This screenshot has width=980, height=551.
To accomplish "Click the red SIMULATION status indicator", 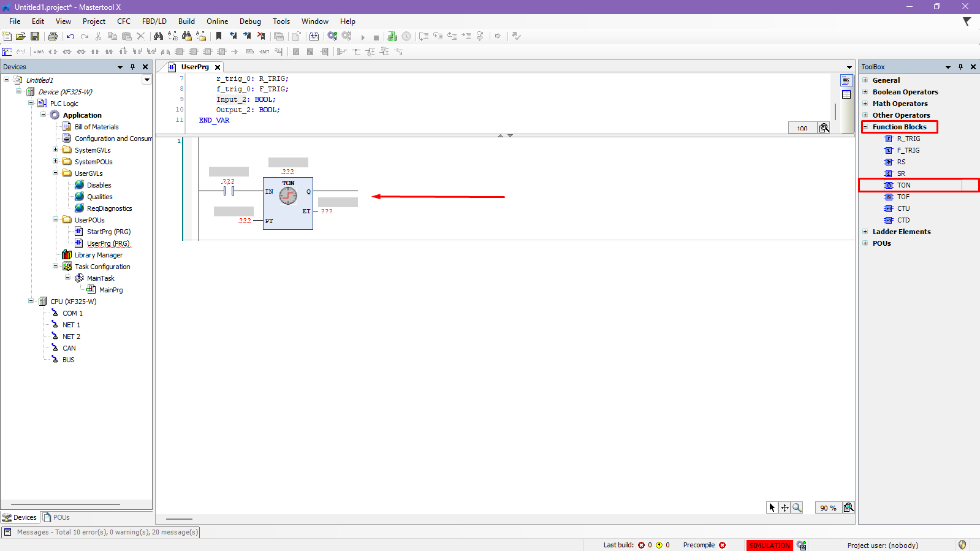I will (x=769, y=545).
